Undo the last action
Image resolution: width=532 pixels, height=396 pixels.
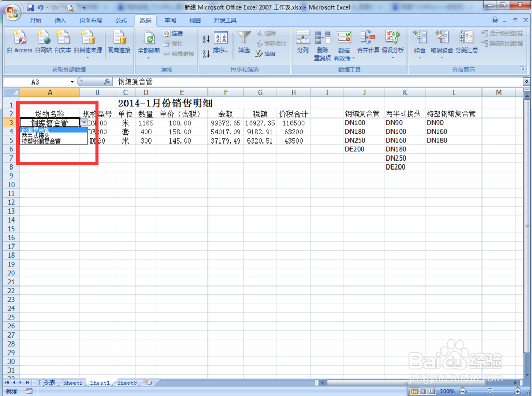(40, 7)
